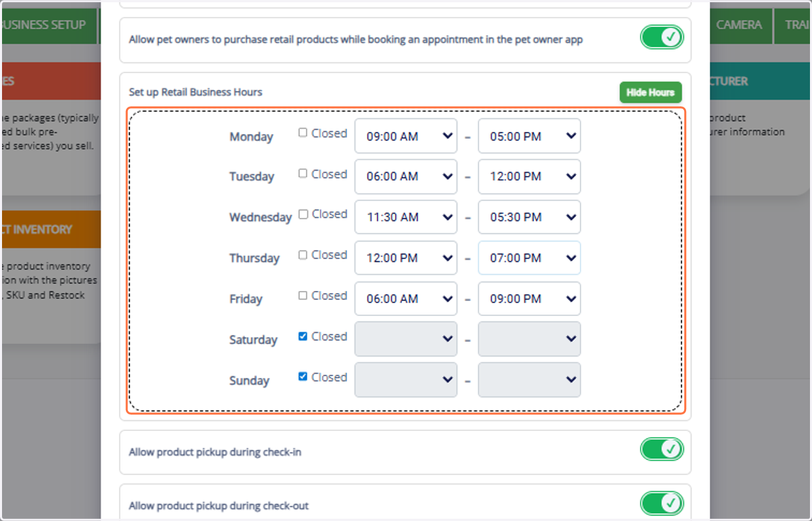This screenshot has height=521, width=812.
Task: Open Wednesday opening time dropdown 11:30 AM
Action: click(x=406, y=217)
